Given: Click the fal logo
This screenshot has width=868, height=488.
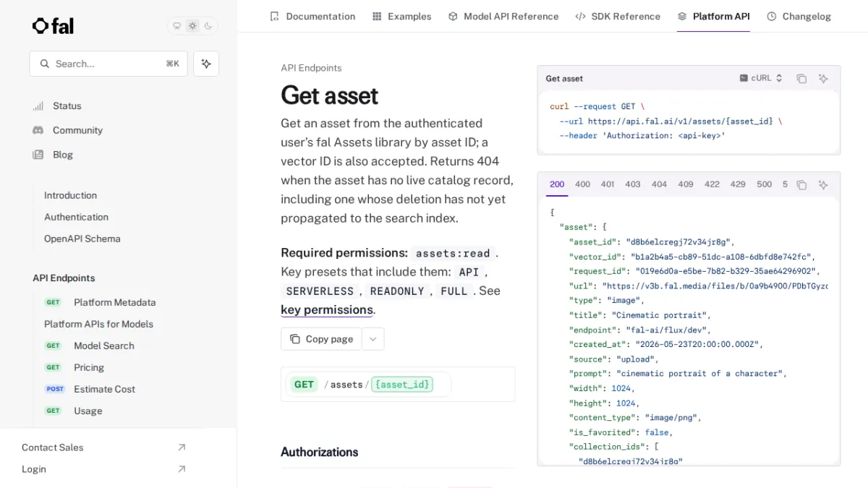Looking at the screenshot, I should tap(53, 26).
